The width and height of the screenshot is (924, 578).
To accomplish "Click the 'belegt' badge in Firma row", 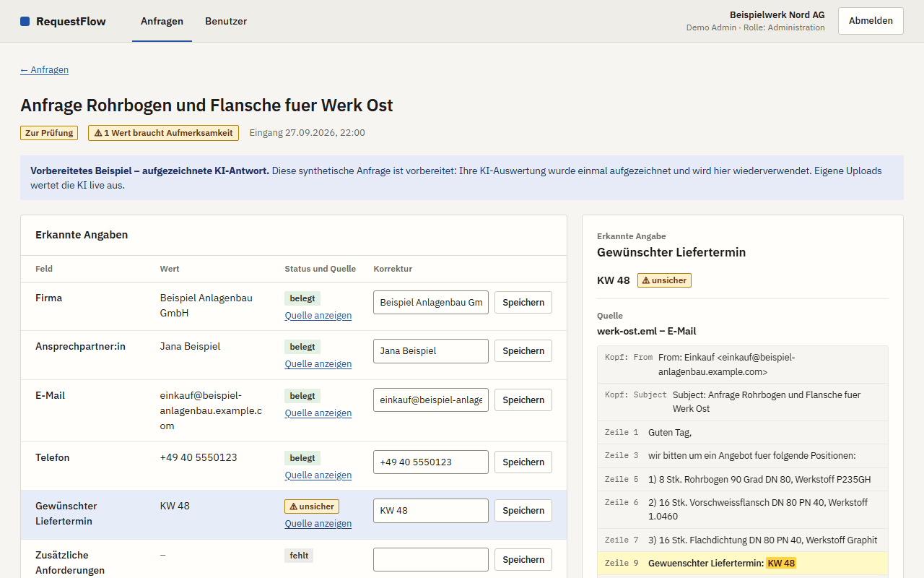I will coord(302,298).
